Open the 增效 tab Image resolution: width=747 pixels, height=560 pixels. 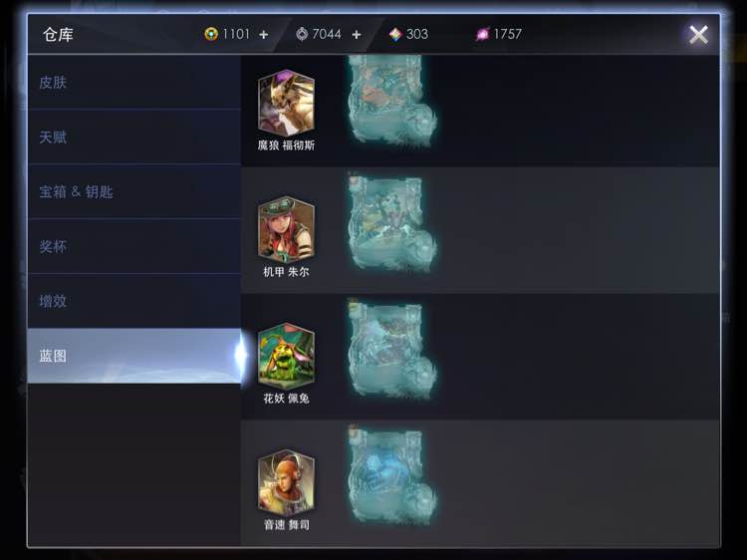[134, 301]
